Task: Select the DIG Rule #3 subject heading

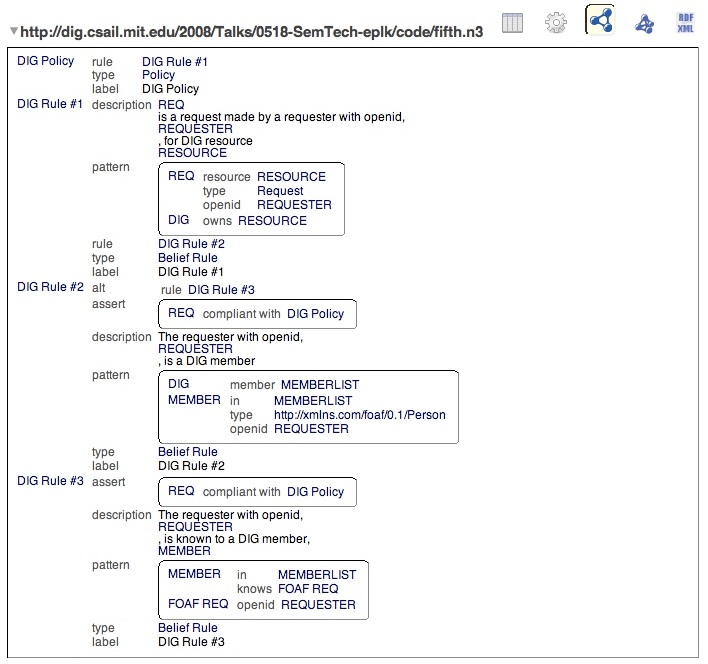Action: point(50,481)
